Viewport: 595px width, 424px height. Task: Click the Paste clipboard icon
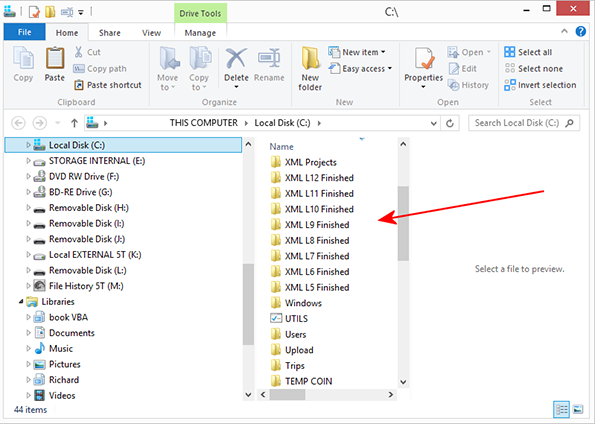click(55, 64)
